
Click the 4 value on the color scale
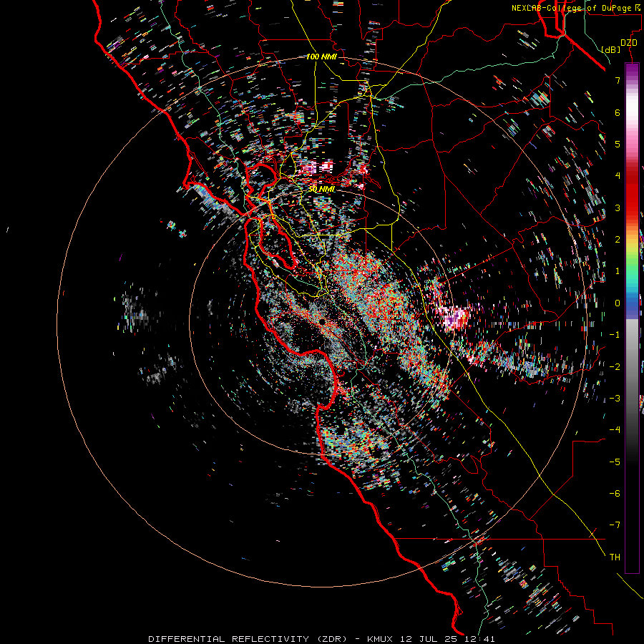point(618,176)
